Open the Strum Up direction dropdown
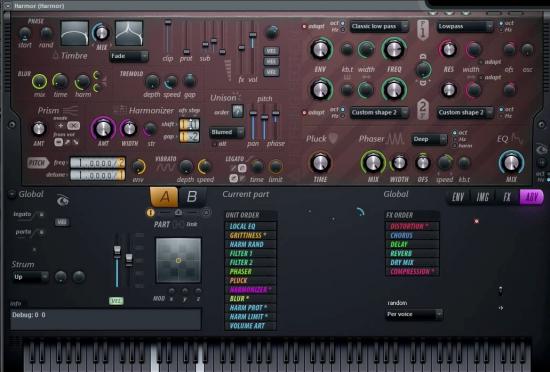This screenshot has height=372, width=550. click(x=30, y=277)
